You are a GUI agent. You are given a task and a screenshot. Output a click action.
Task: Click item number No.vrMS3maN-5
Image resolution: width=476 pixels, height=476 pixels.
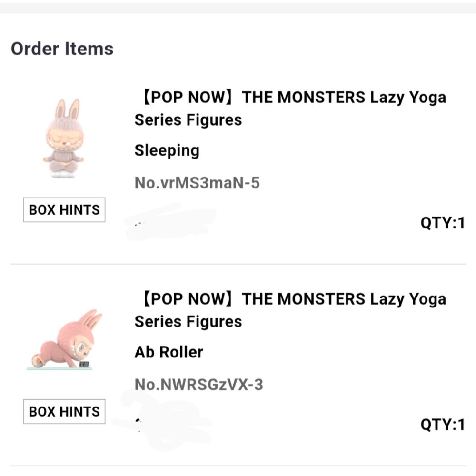pos(197,183)
